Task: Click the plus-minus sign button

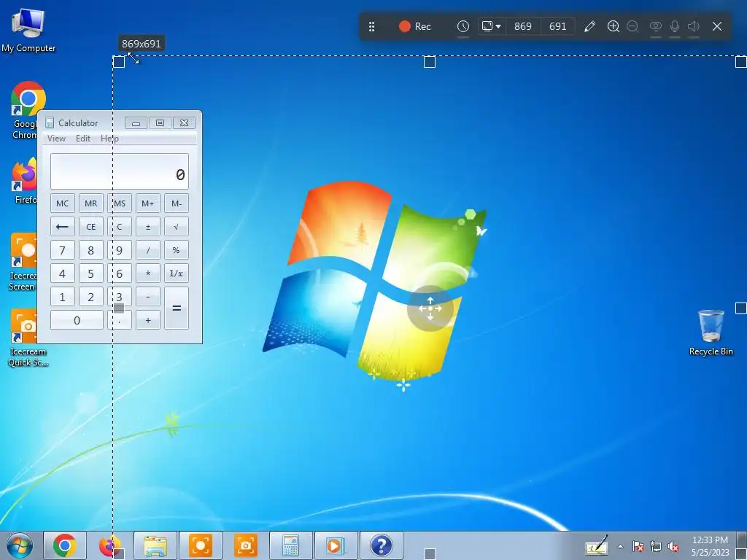Action: coord(147,227)
